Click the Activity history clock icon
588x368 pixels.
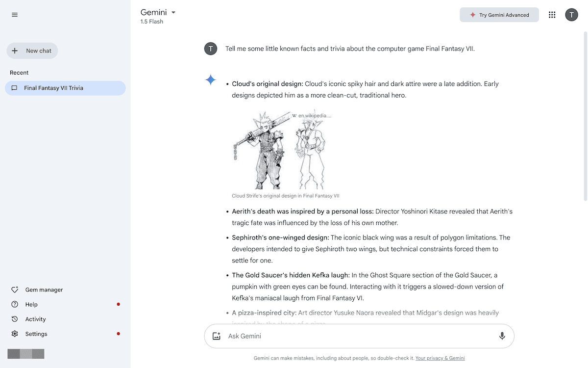[x=15, y=319]
